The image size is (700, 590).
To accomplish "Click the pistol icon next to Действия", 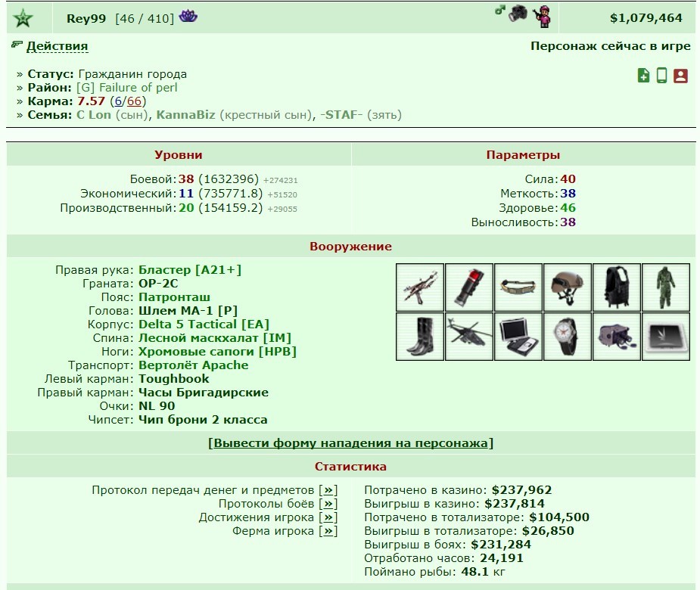I will (x=17, y=45).
